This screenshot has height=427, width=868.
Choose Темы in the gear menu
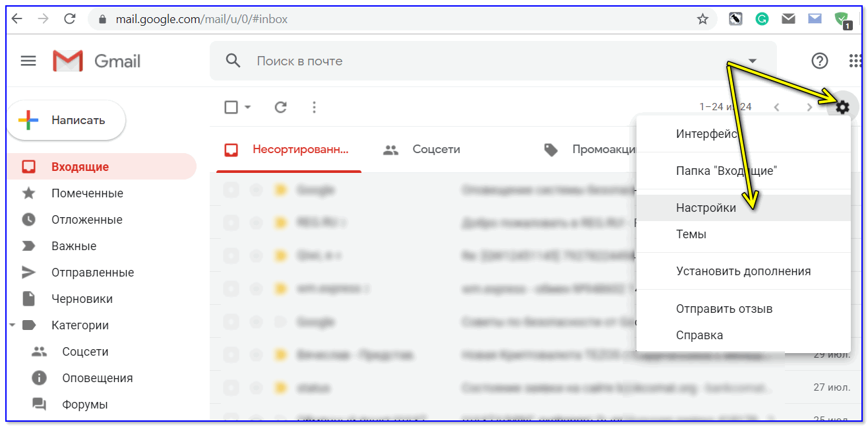click(x=743, y=234)
